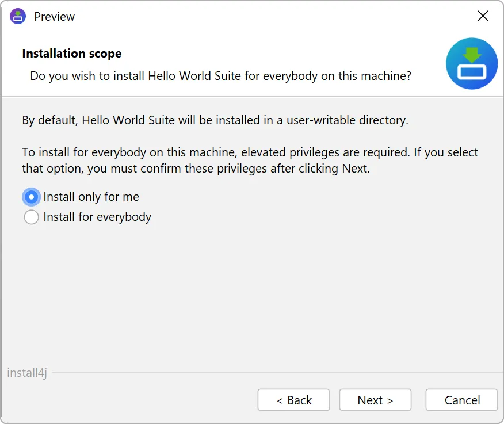Image resolution: width=504 pixels, height=424 pixels.
Task: Click the "Install only for me" label text
Action: pyautogui.click(x=91, y=197)
